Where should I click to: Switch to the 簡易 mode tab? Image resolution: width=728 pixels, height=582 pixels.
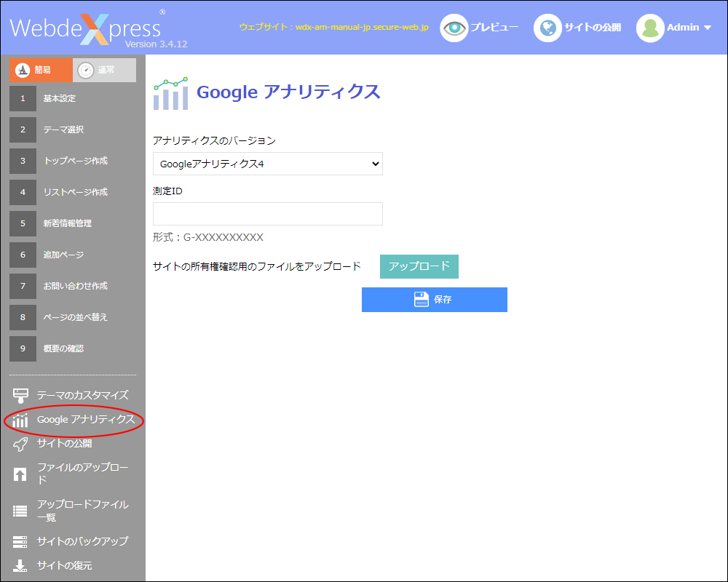coord(41,70)
